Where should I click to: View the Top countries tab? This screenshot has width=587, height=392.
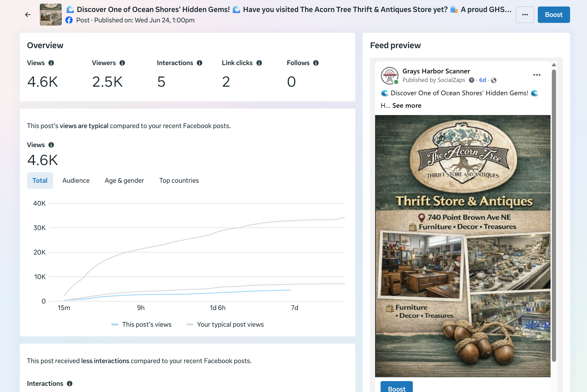pos(179,181)
